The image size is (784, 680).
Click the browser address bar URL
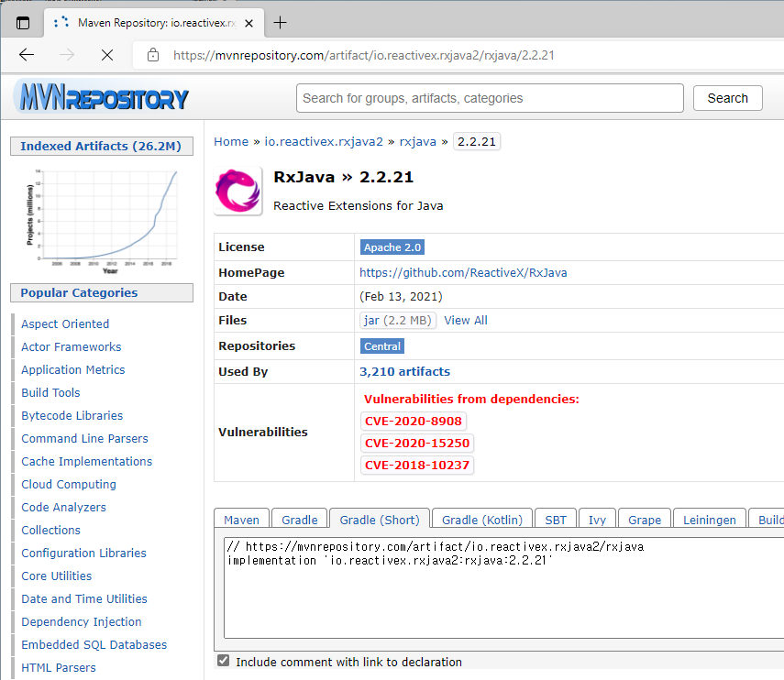coord(363,55)
